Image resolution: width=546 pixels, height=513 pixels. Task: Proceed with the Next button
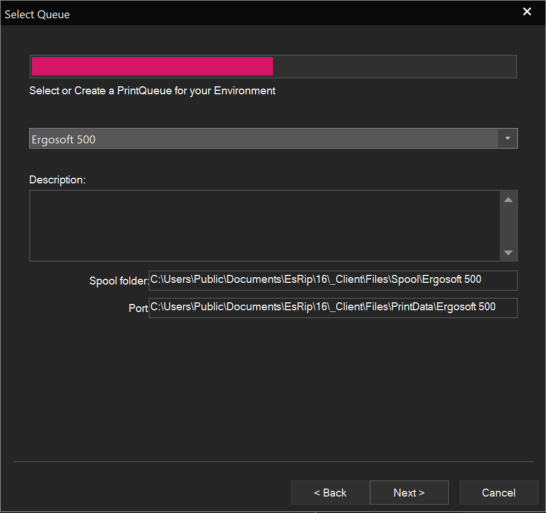(x=409, y=493)
